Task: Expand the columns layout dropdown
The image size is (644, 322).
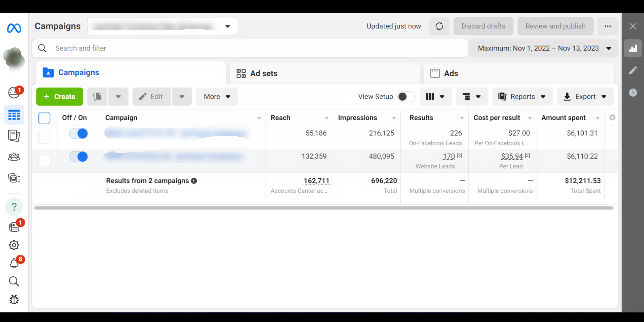Action: click(436, 97)
